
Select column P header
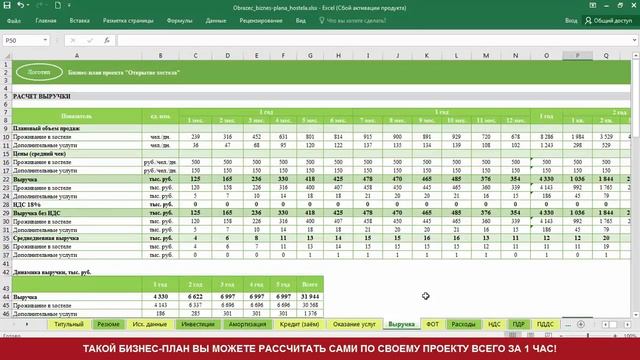tap(577, 56)
